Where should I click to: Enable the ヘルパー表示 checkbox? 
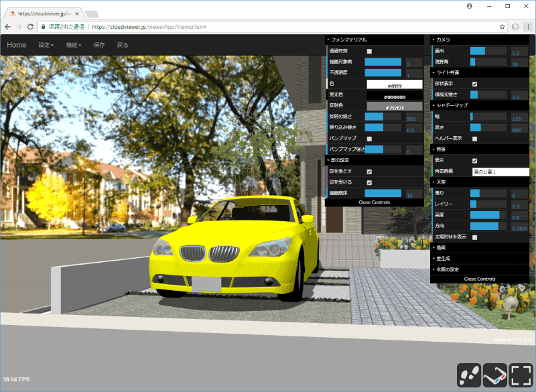click(x=474, y=139)
